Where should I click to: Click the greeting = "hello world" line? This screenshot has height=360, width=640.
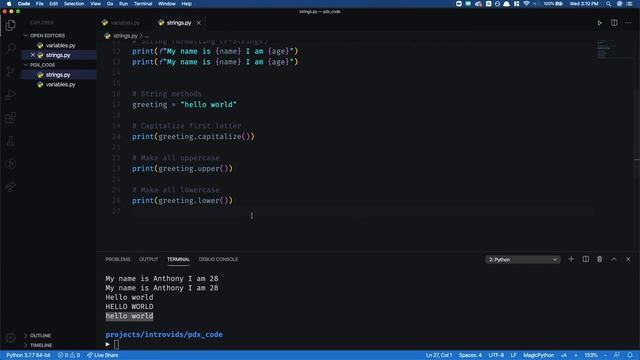tap(184, 105)
